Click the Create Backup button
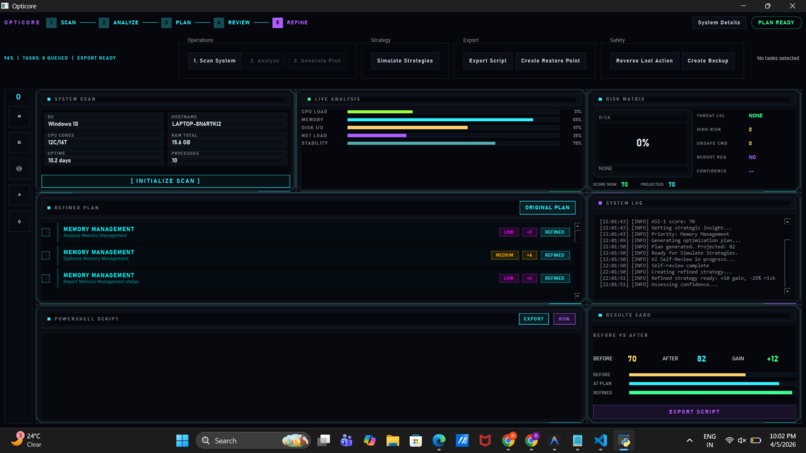 click(x=708, y=61)
